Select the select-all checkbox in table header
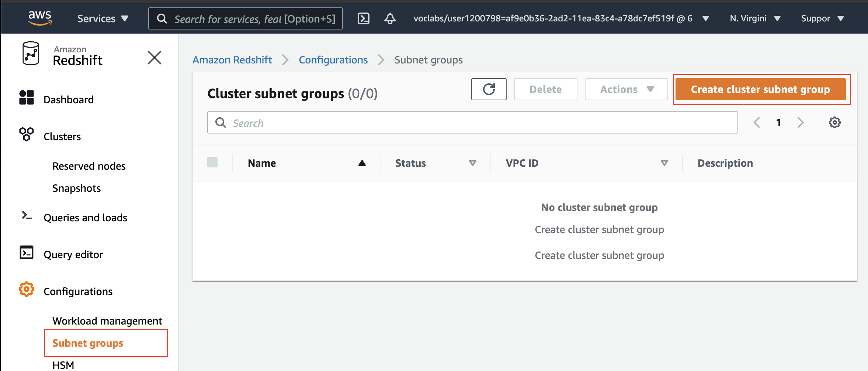 click(x=212, y=162)
